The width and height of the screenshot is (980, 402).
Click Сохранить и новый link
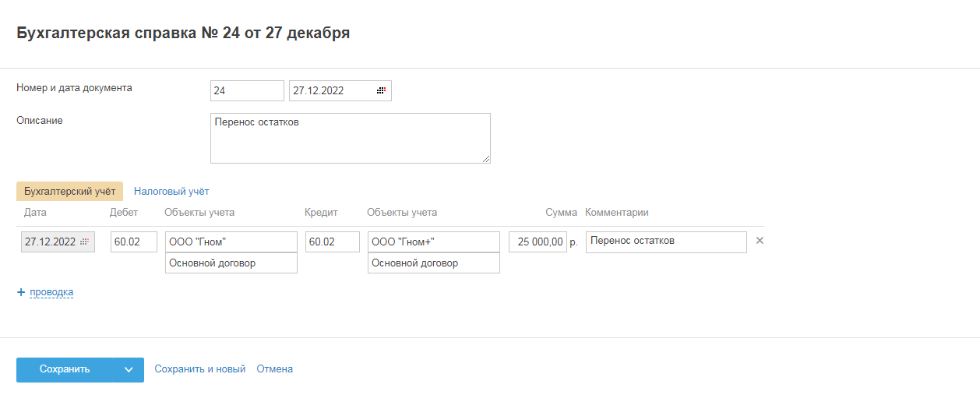point(200,369)
